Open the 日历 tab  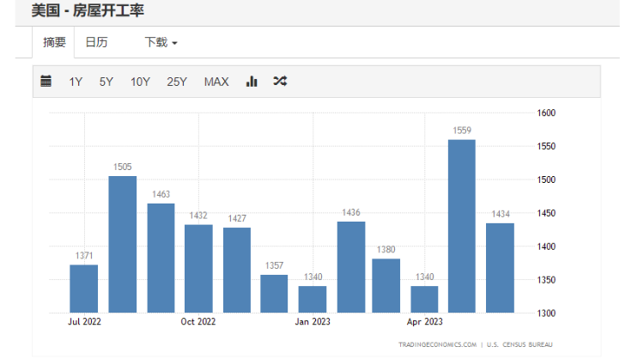point(96,42)
